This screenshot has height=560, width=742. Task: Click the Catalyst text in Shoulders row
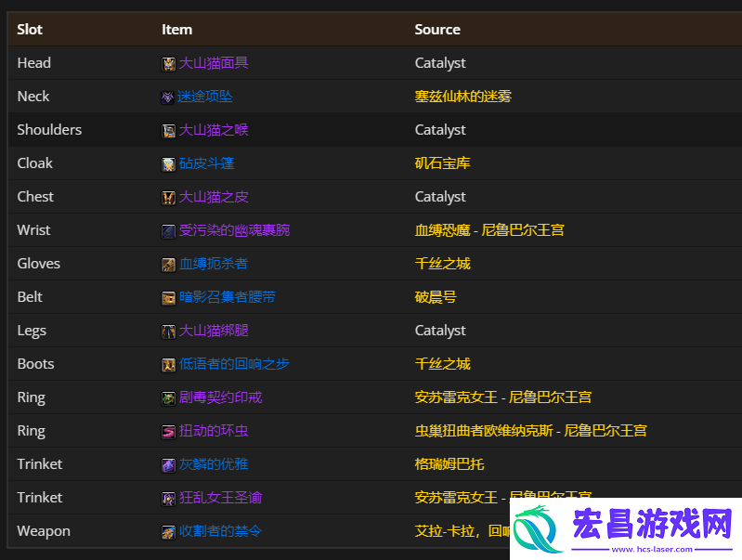[x=440, y=130]
